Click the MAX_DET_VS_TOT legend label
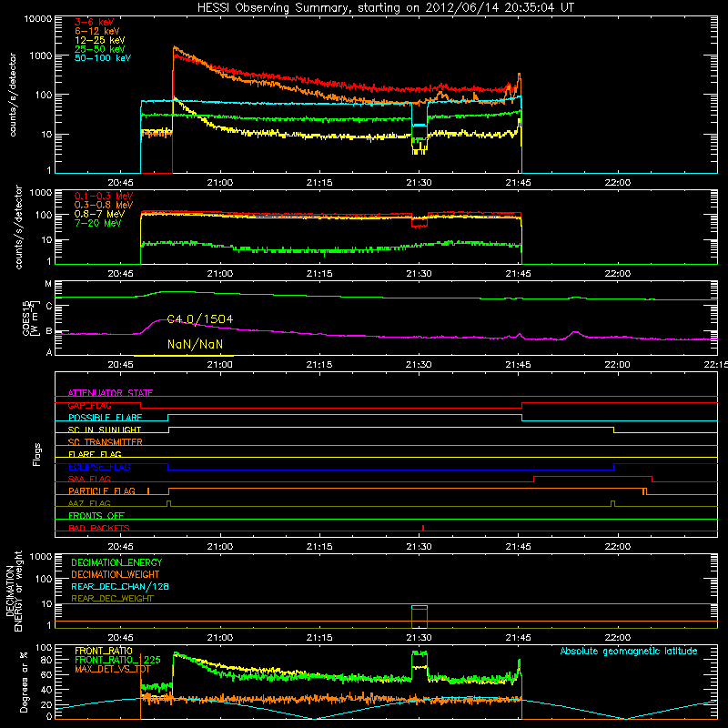Viewport: 728px width, 728px height. (x=113, y=669)
